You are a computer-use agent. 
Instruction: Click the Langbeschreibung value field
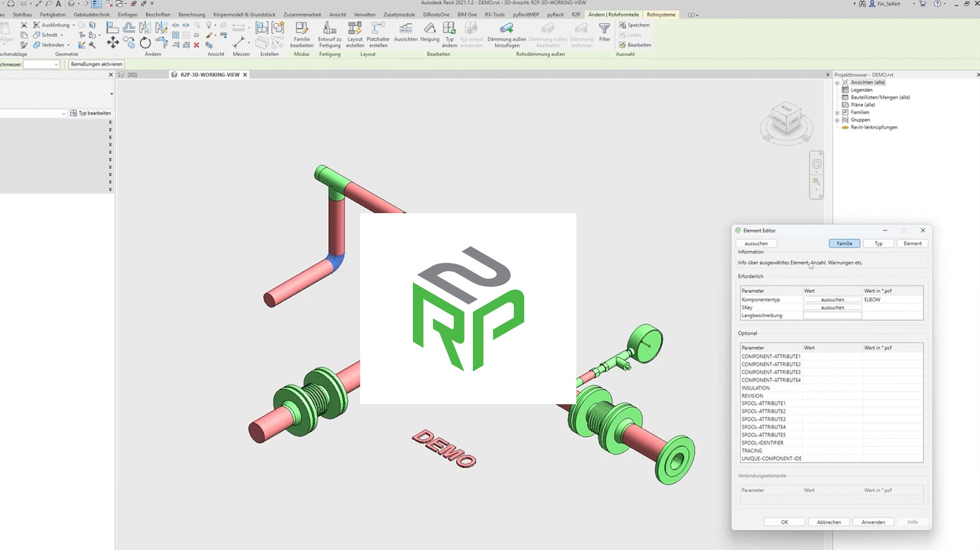pyautogui.click(x=832, y=316)
